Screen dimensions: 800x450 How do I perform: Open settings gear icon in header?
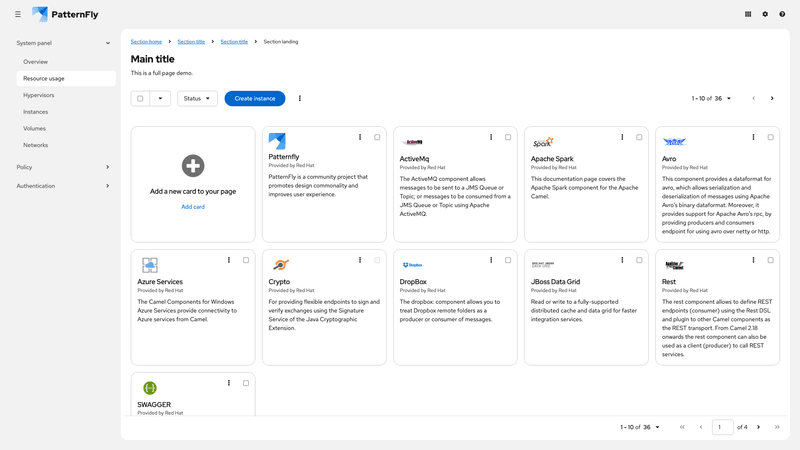point(765,14)
